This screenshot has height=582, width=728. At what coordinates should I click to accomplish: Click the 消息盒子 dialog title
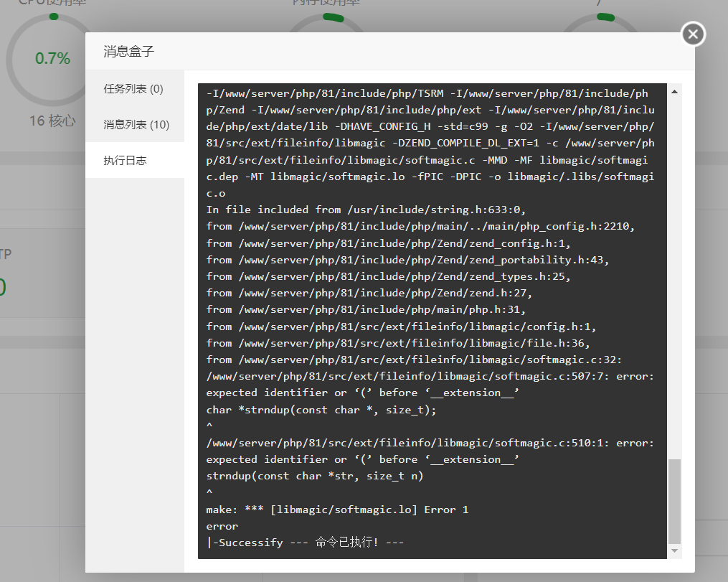tap(128, 51)
